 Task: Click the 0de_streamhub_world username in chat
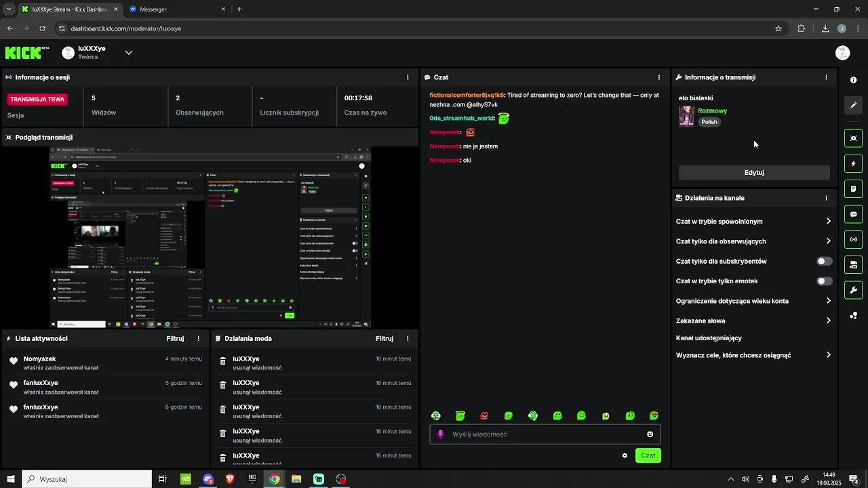[462, 118]
